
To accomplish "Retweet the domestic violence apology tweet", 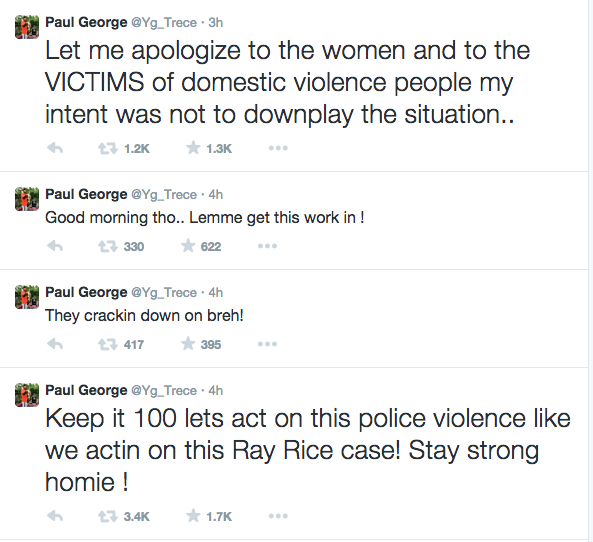I will (108, 148).
